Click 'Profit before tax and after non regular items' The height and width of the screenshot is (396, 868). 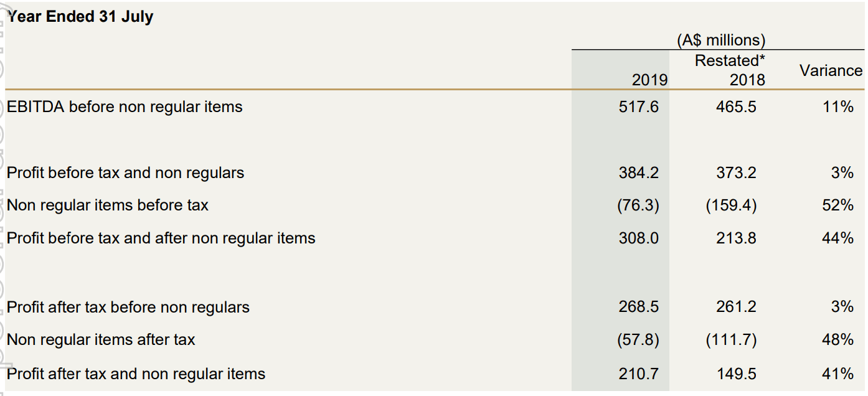(161, 238)
